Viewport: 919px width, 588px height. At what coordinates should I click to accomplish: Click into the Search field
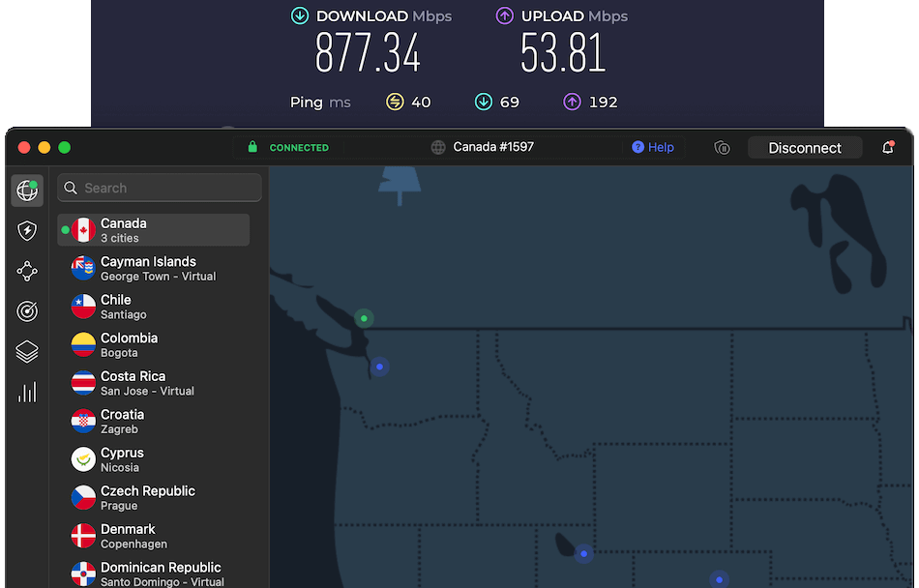(x=160, y=188)
